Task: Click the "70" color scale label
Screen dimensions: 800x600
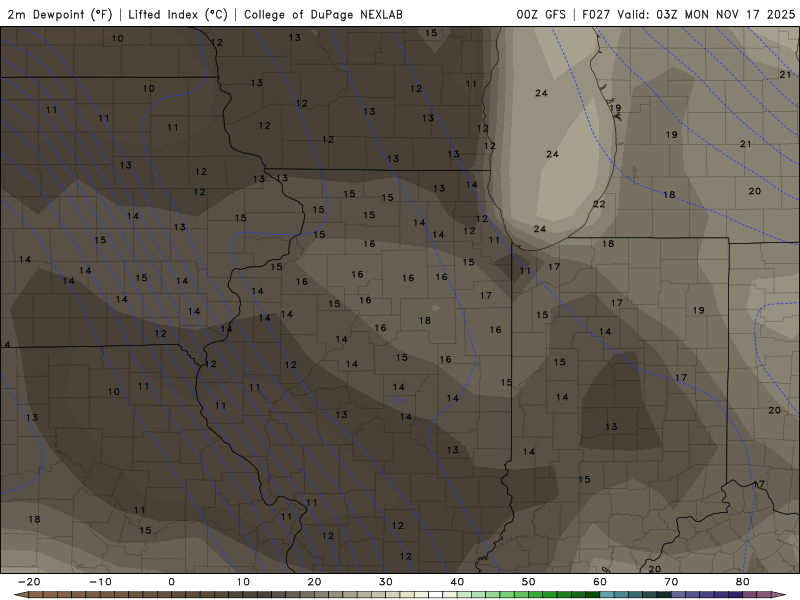Action: (671, 582)
